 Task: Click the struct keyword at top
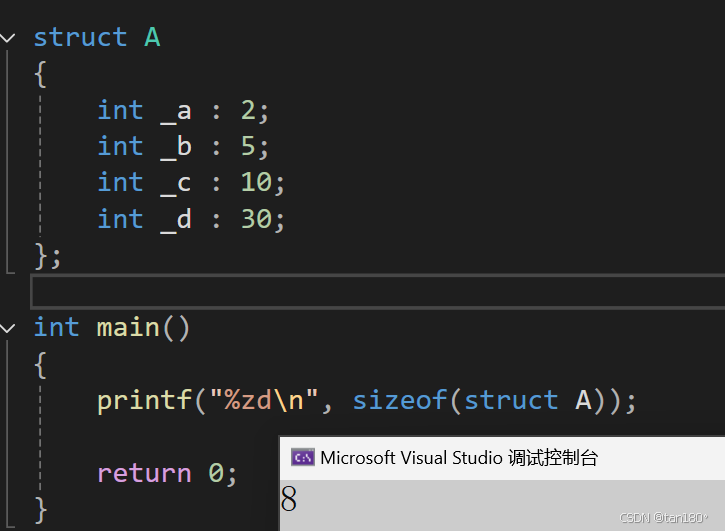coord(80,37)
